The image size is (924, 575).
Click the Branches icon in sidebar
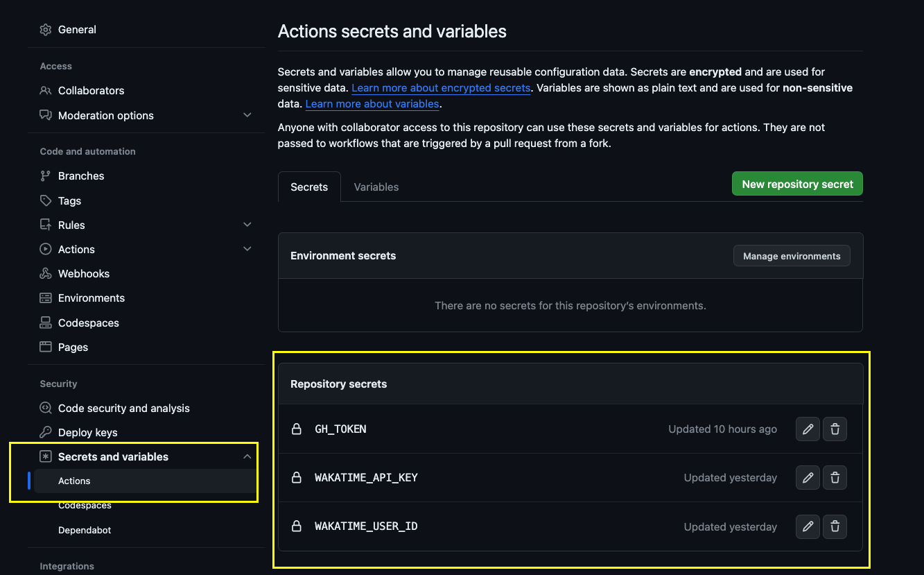point(45,175)
